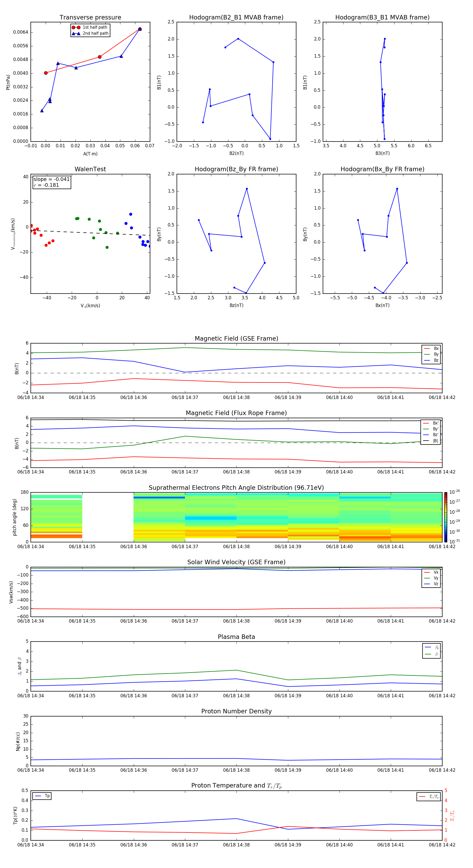
Task: Click the Suprathermal Electrons Pitch Angle Distribution title
Action: [236, 488]
